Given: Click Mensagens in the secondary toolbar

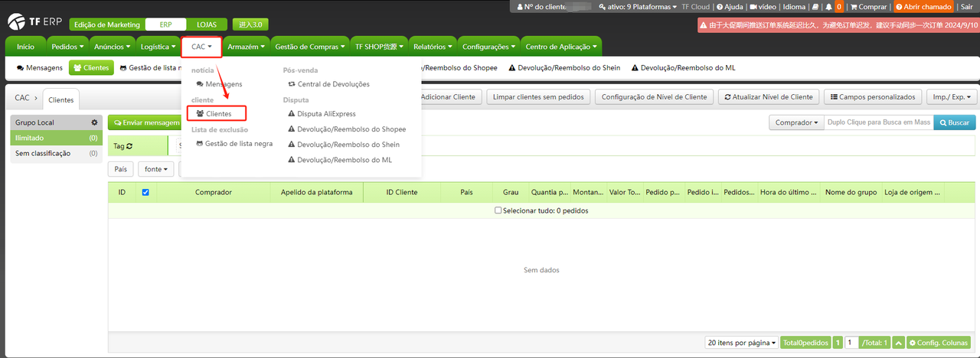Looking at the screenshot, I should [40, 68].
